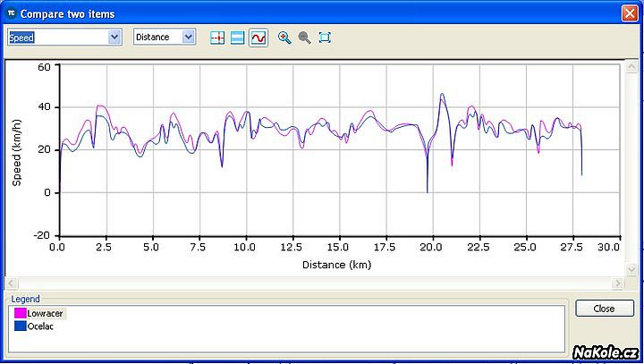
Task: Zoom out with the grey magnifier icon
Action: tap(304, 38)
